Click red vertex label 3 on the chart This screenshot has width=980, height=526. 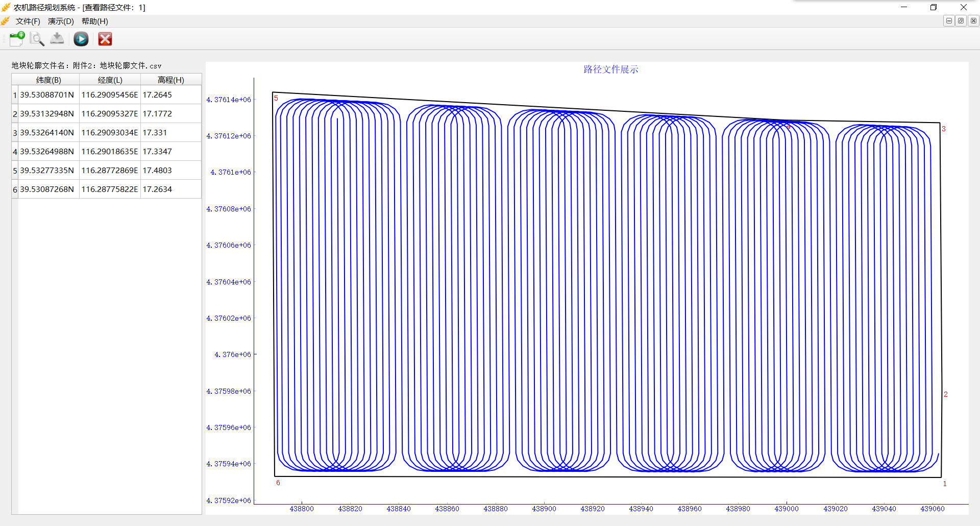click(944, 129)
